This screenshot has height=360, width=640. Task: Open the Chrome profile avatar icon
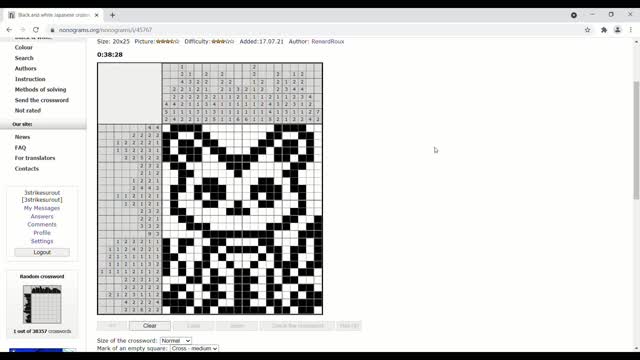[x=618, y=30]
